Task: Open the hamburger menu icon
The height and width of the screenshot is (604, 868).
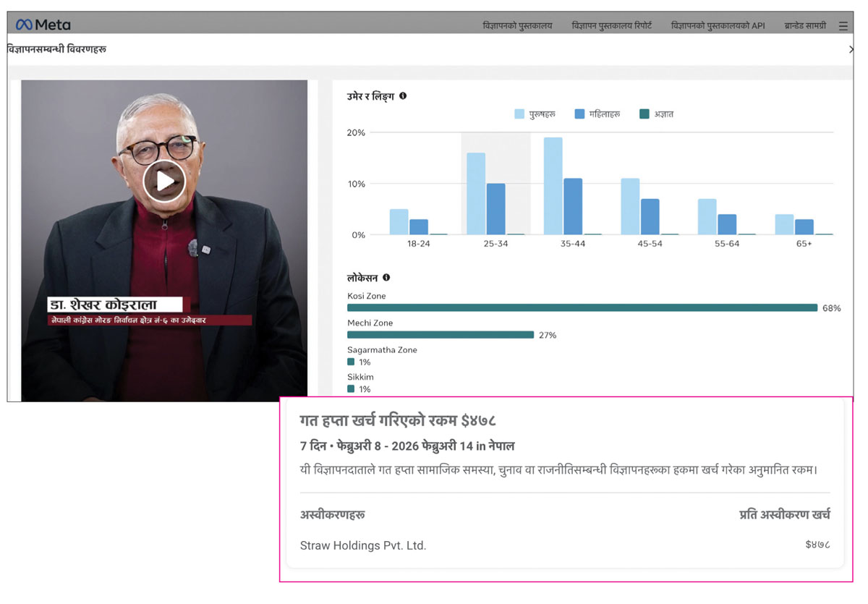Action: click(x=843, y=26)
